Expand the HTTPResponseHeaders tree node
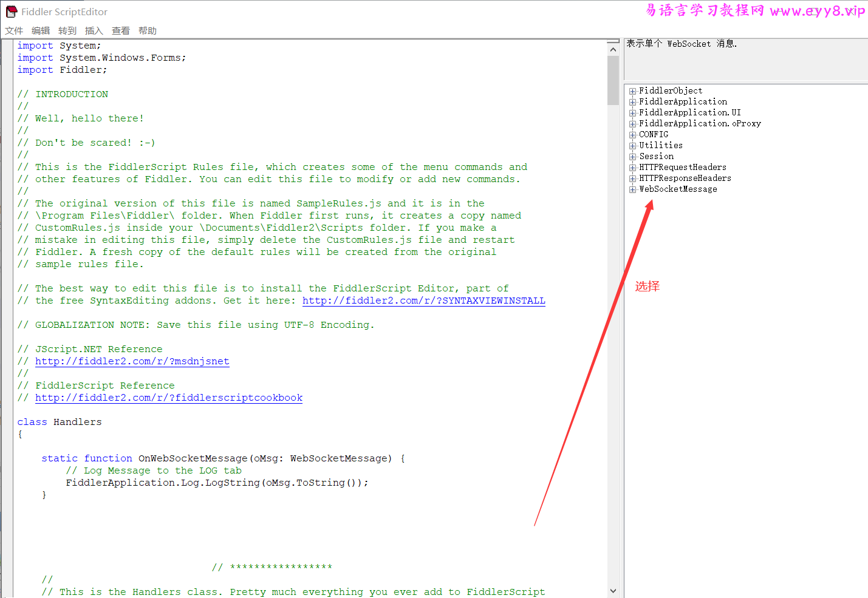Image resolution: width=868 pixels, height=598 pixels. 632,178
